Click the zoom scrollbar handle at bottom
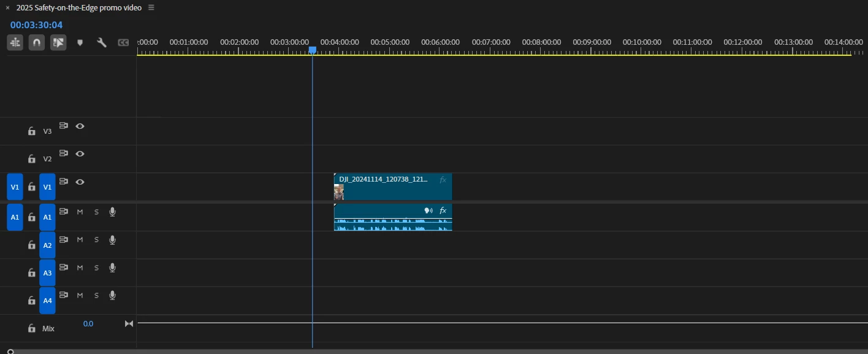 coord(10,352)
